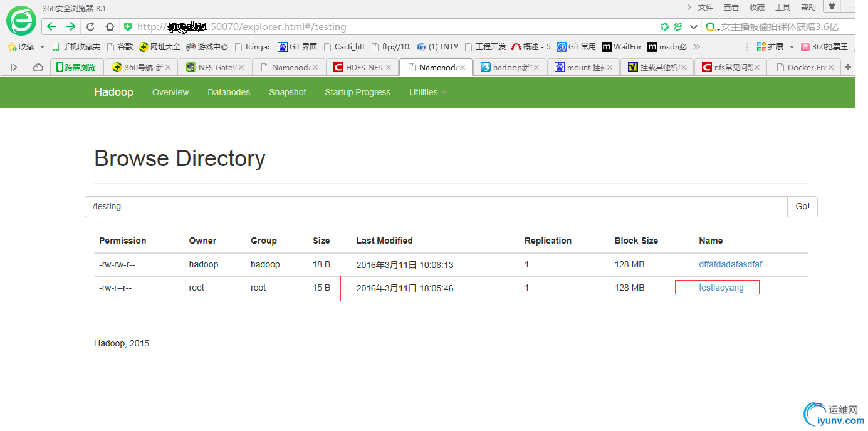Switch to the 跨屏浏览 tab
Screen dimensions: 868x431
(x=76, y=67)
